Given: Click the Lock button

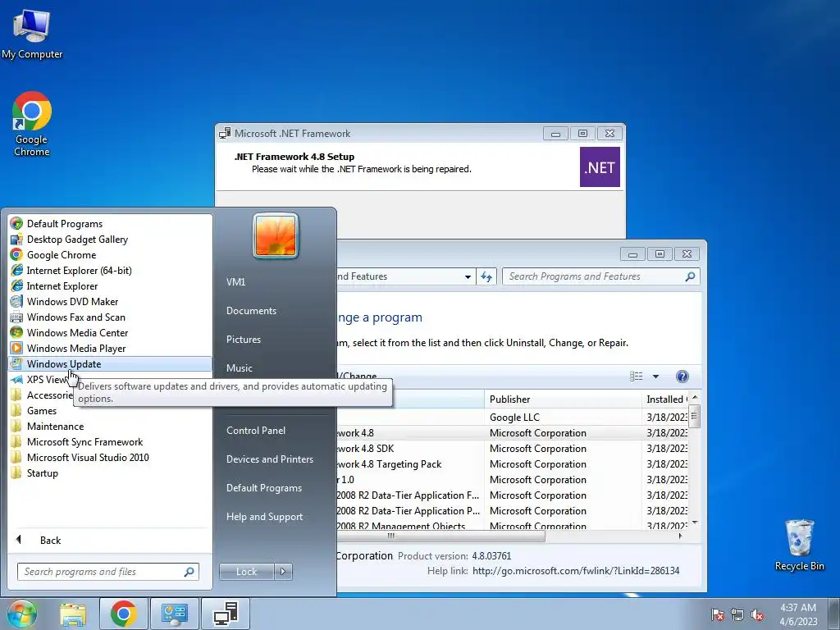Looking at the screenshot, I should (246, 572).
